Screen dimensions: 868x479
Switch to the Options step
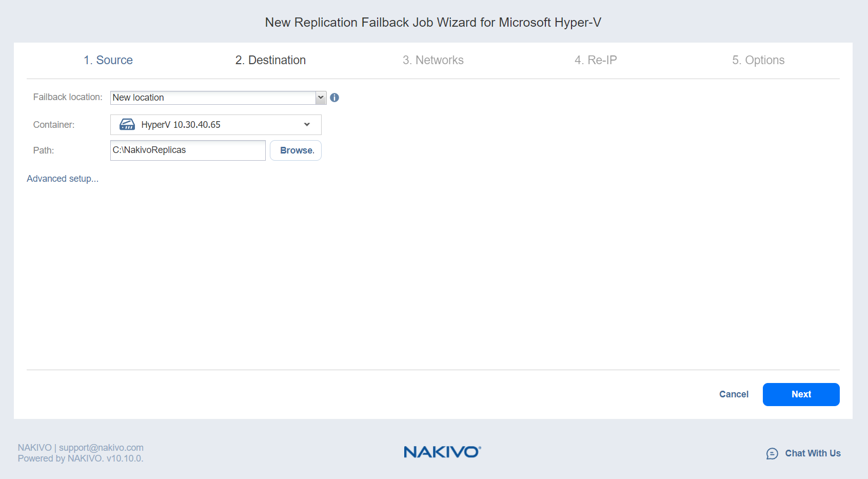pyautogui.click(x=758, y=60)
